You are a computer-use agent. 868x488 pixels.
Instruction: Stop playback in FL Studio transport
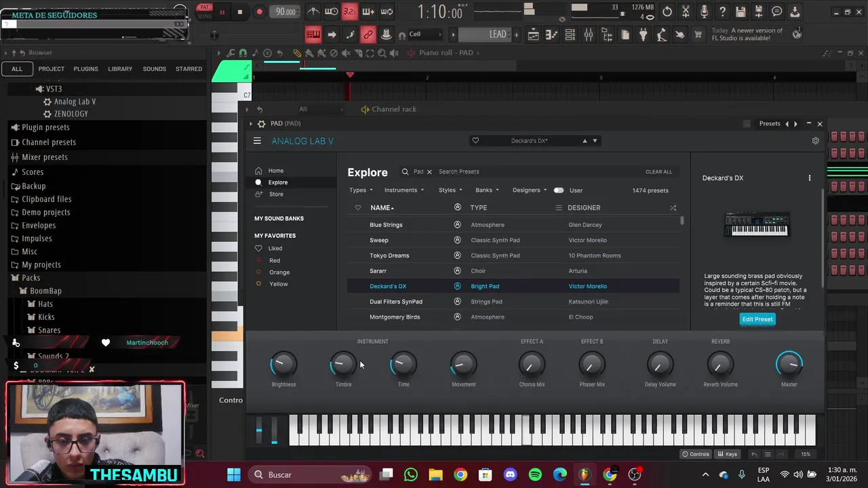coord(239,12)
